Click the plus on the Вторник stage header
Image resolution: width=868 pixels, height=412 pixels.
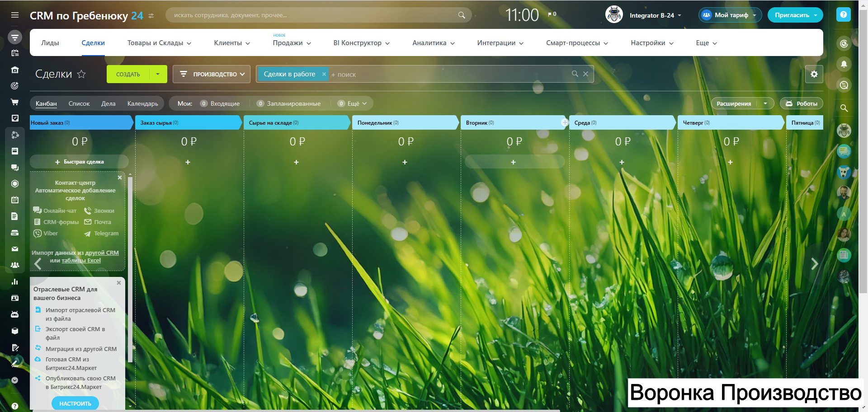[x=565, y=122]
